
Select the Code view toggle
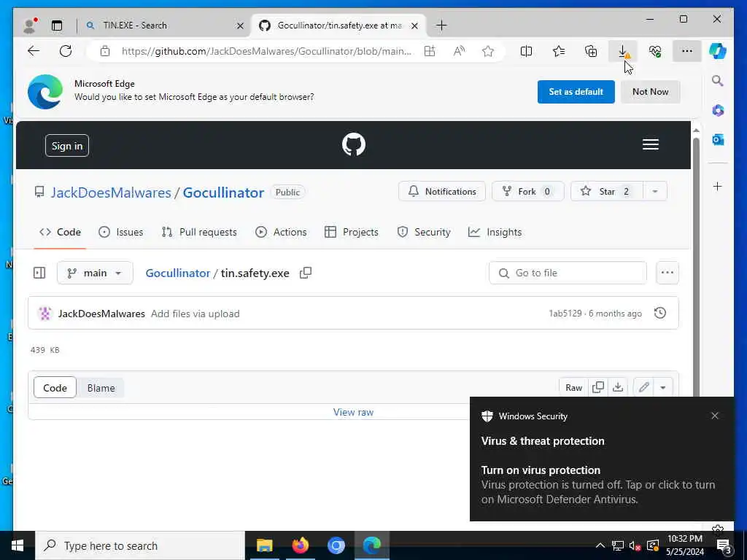click(55, 388)
